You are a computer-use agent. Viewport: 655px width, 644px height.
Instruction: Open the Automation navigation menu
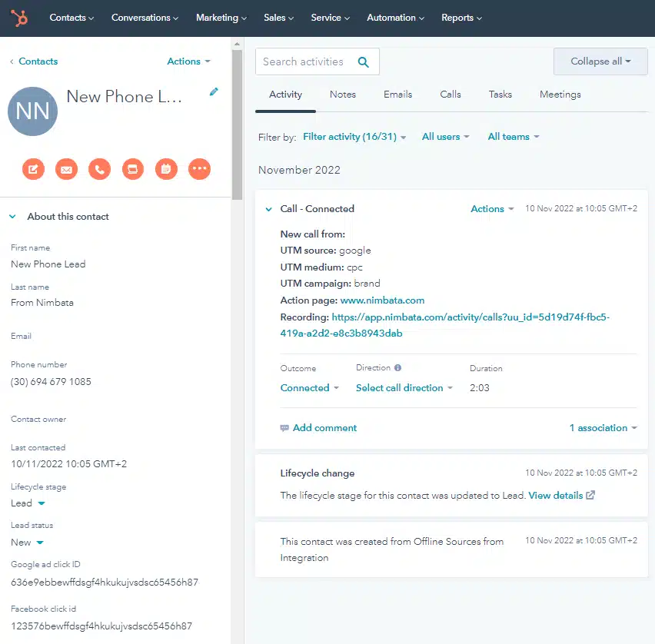[395, 18]
